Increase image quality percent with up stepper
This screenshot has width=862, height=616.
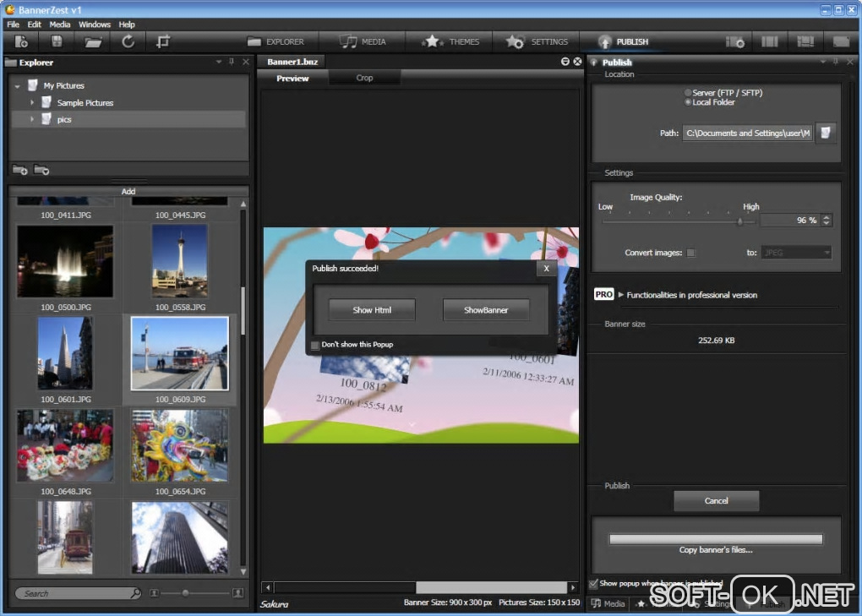tap(827, 217)
